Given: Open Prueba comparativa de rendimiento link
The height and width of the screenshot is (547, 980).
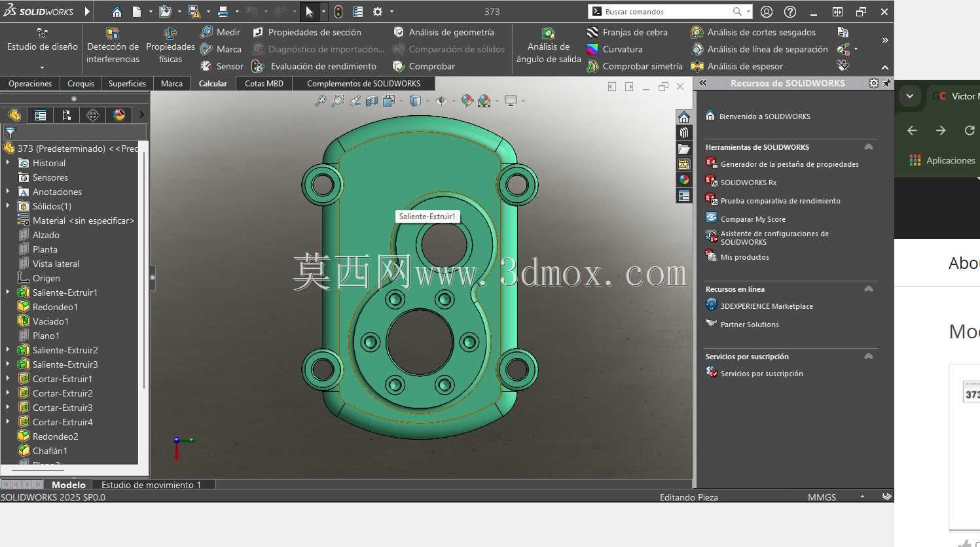Looking at the screenshot, I should coord(780,201).
